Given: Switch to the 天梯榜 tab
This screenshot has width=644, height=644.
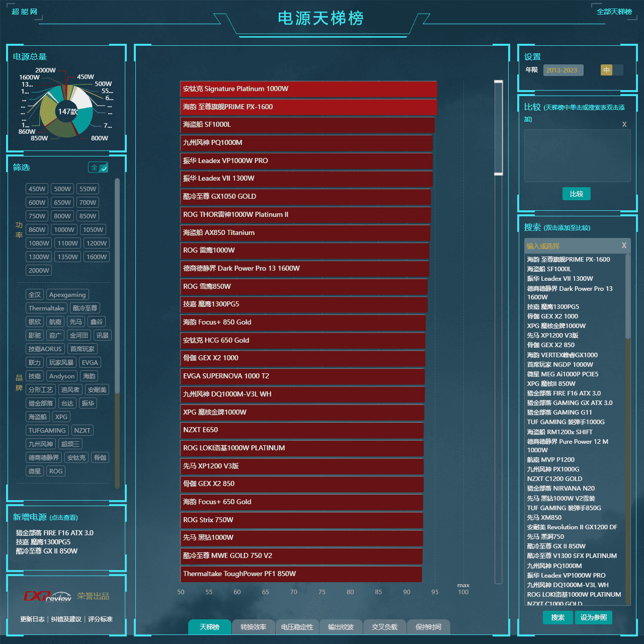Looking at the screenshot, I should coord(209,627).
